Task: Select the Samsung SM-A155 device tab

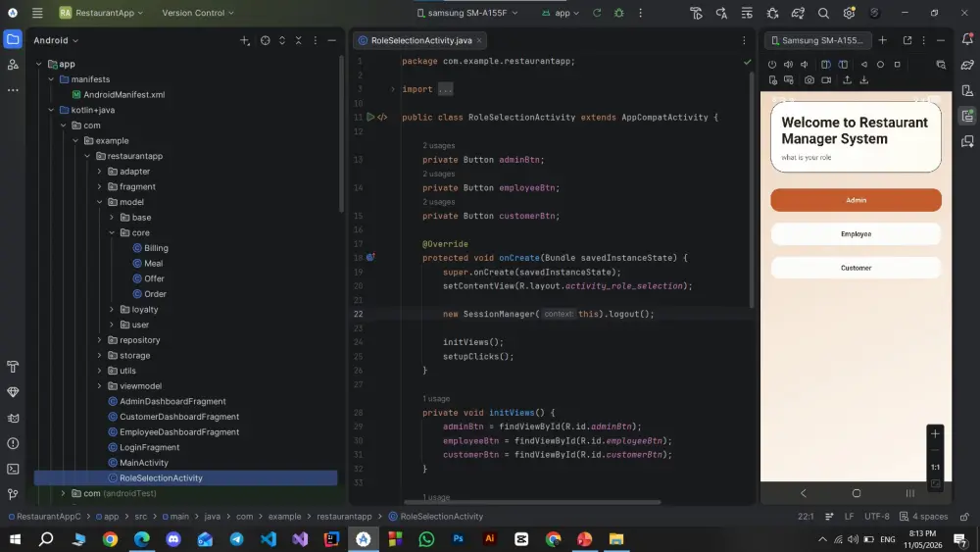Action: coord(816,40)
